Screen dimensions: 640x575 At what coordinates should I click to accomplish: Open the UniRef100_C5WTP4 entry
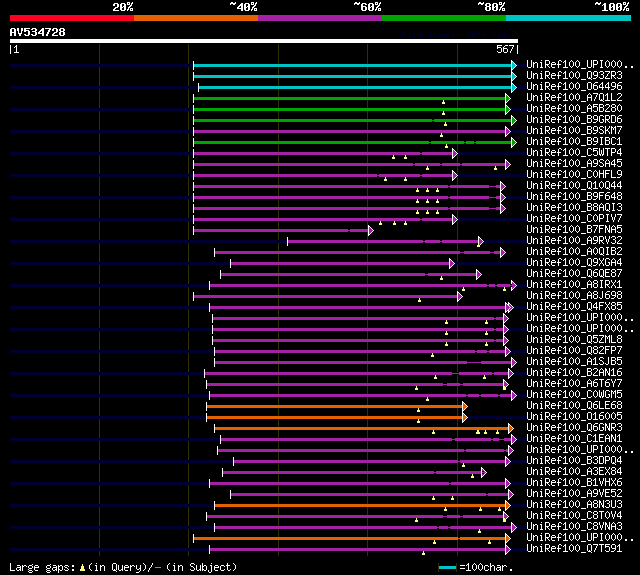tap(574, 153)
